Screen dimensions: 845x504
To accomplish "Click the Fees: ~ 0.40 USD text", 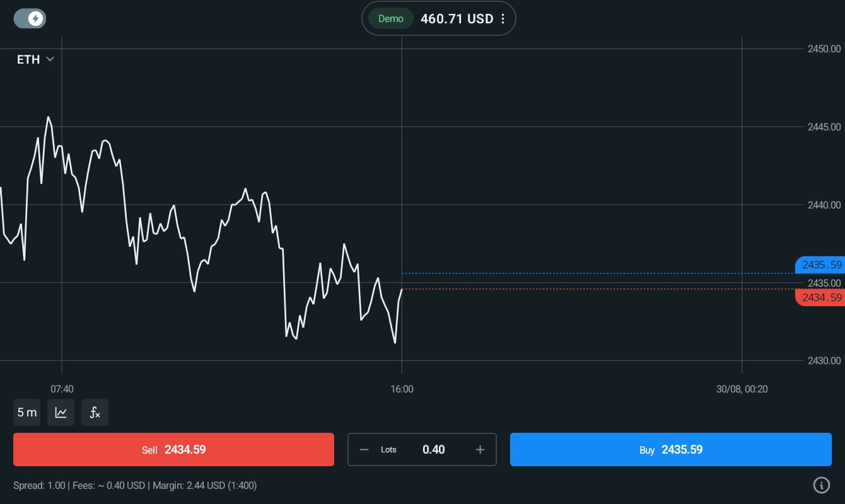I will coord(109,486).
